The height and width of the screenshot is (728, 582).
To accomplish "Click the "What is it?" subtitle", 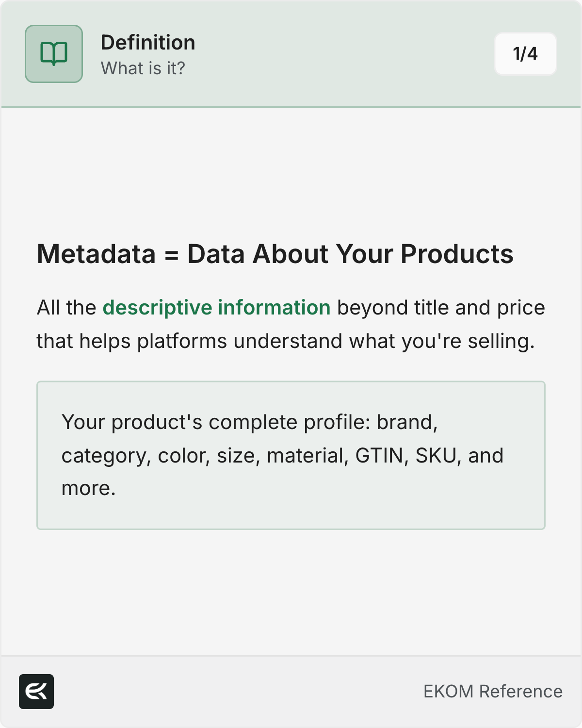I will pos(143,68).
